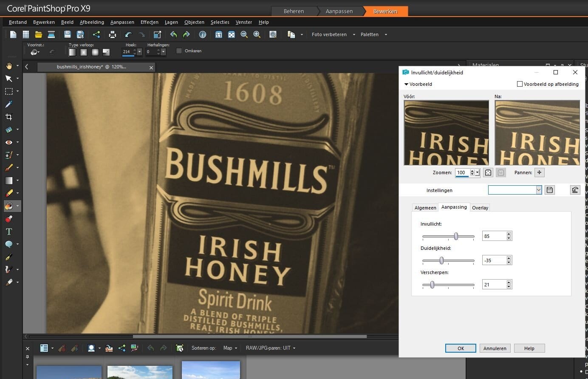Image resolution: width=588 pixels, height=379 pixels.
Task: Click the Undo toolbar icon
Action: click(x=128, y=34)
